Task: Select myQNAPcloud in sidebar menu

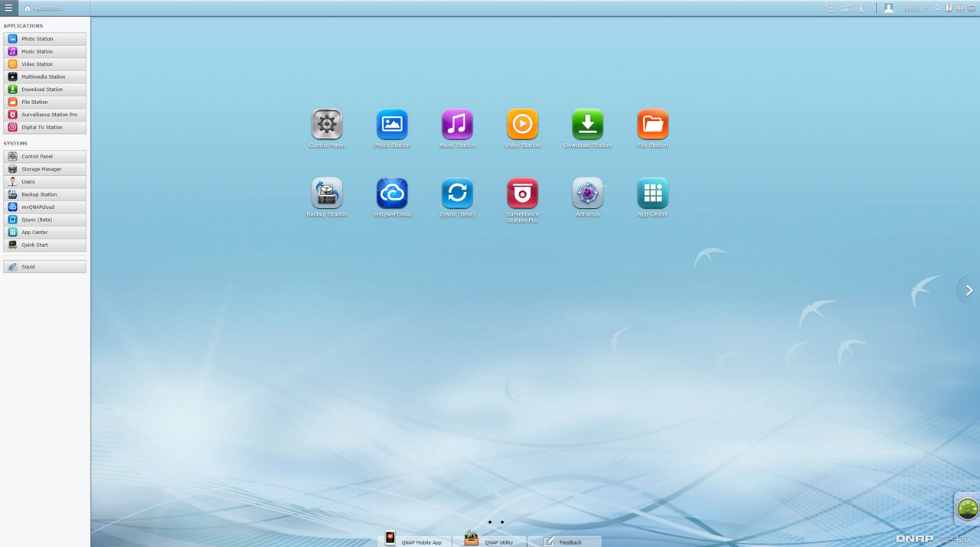Action: tap(44, 207)
